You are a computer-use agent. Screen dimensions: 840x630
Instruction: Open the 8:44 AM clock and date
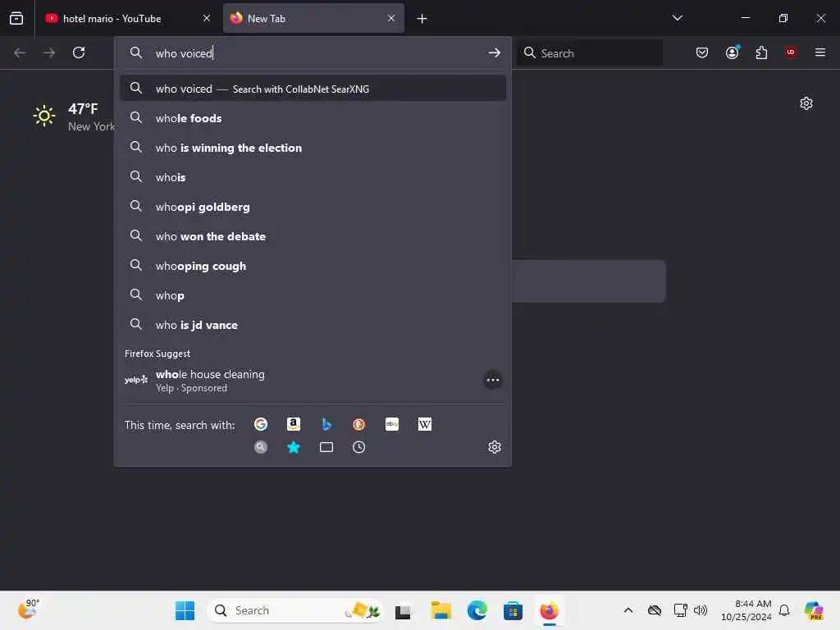tap(746, 610)
